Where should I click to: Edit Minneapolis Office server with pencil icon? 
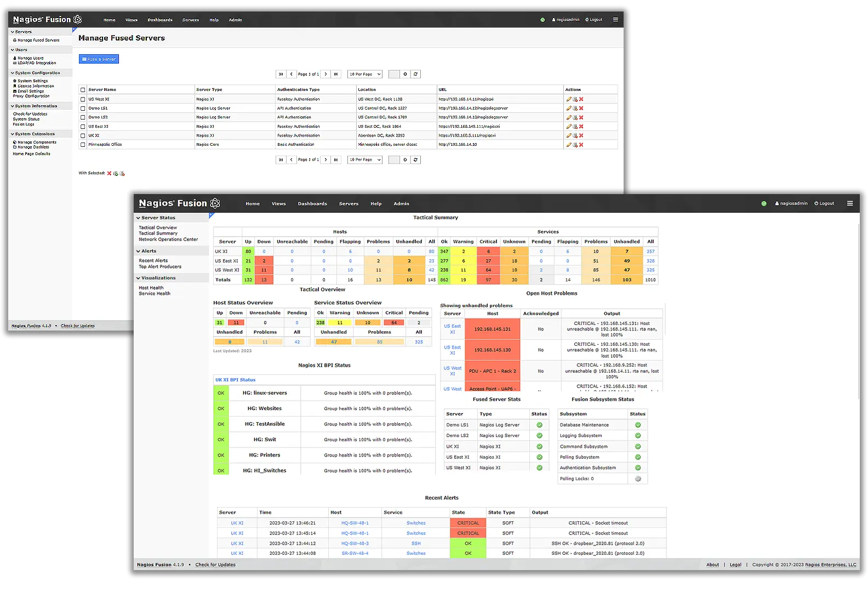coord(569,145)
